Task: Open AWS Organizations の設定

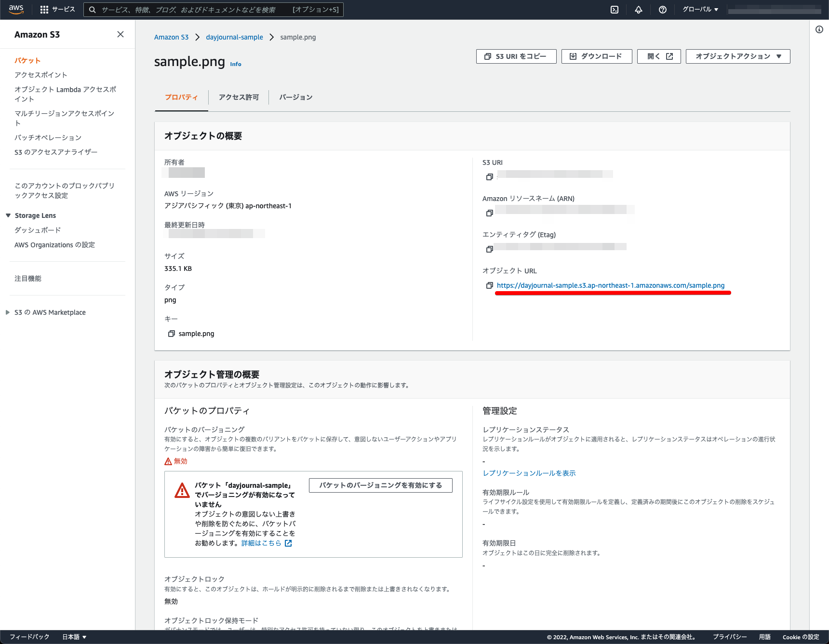Action: 54,245
